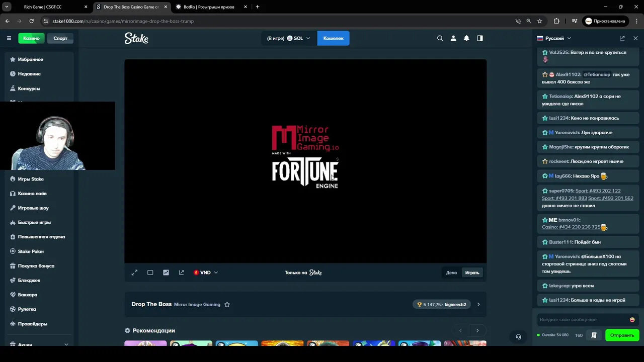The height and width of the screenshot is (362, 644).
Task: Send chat message with Отправить
Action: click(x=622, y=335)
